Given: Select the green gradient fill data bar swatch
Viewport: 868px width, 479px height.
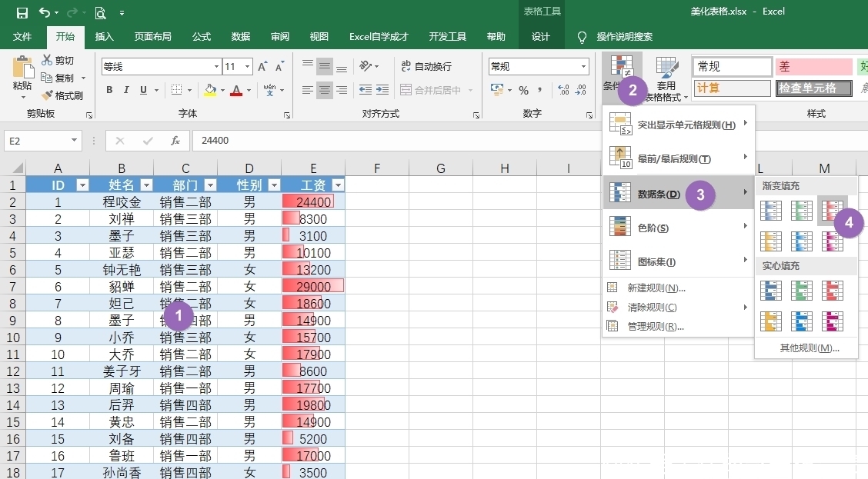Looking at the screenshot, I should (x=802, y=210).
